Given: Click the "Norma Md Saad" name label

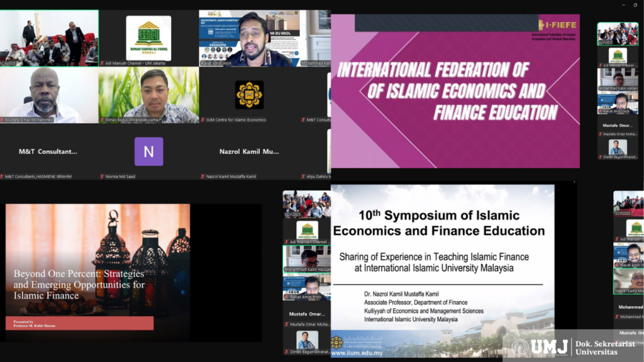Looking at the screenshot, I should (120, 177).
